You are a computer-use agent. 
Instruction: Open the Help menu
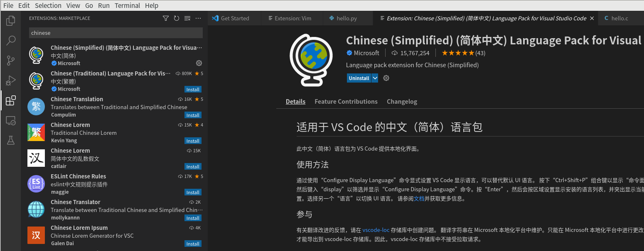pos(152,5)
